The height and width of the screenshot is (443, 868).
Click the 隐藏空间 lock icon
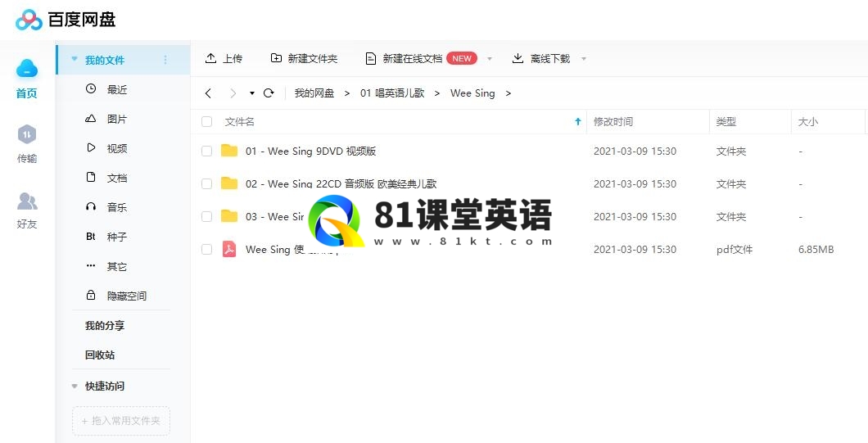[x=91, y=295]
